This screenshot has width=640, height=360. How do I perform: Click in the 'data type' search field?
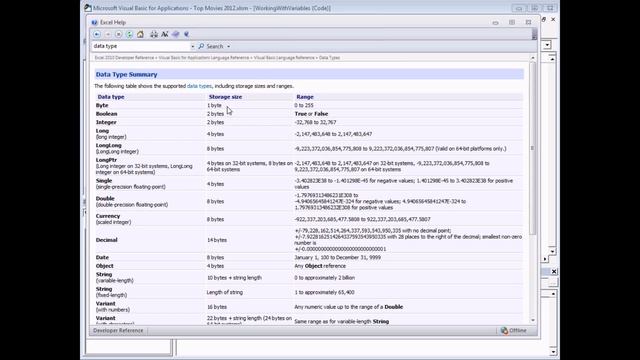[141, 46]
